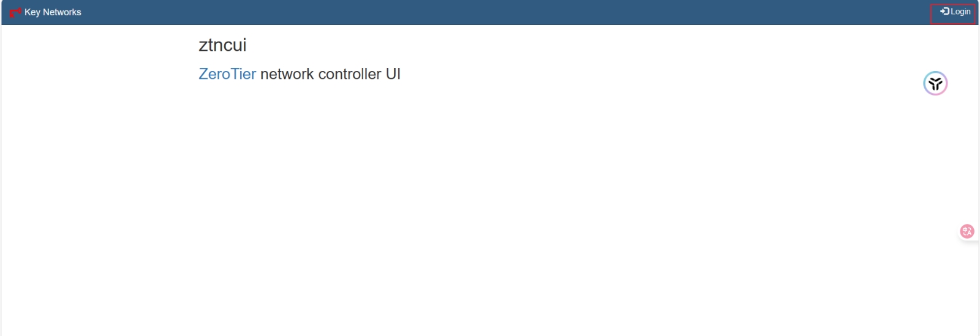Click the word "network" in the subtitle

[x=287, y=74]
